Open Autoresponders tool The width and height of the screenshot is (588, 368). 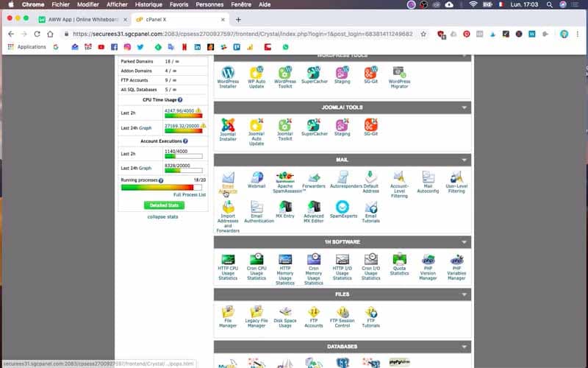tap(345, 180)
